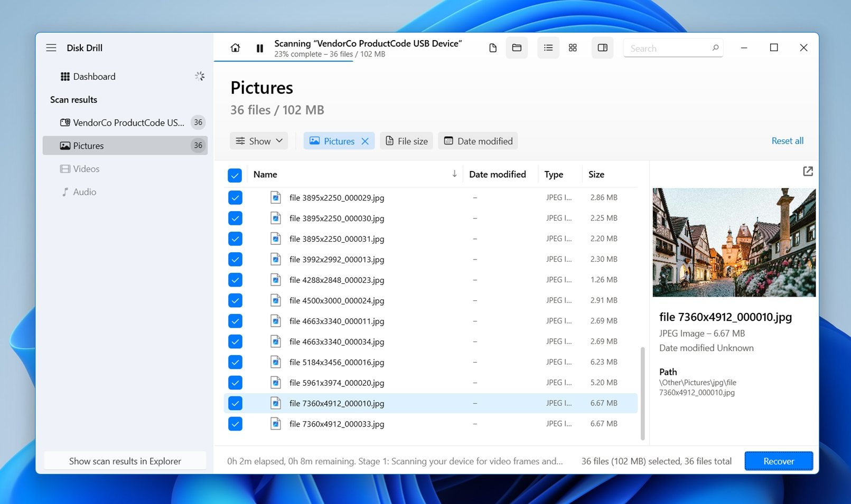This screenshot has width=851, height=504.
Task: Click the 2.91 MB size cell
Action: click(604, 300)
